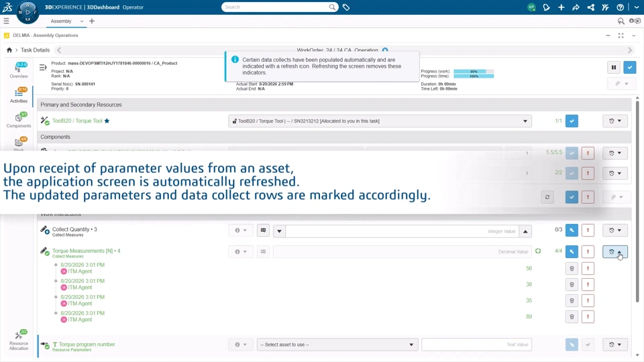Viewport: 644px width, 362px height.
Task: Increment Collect Quantity with up arrow
Action: [525, 231]
